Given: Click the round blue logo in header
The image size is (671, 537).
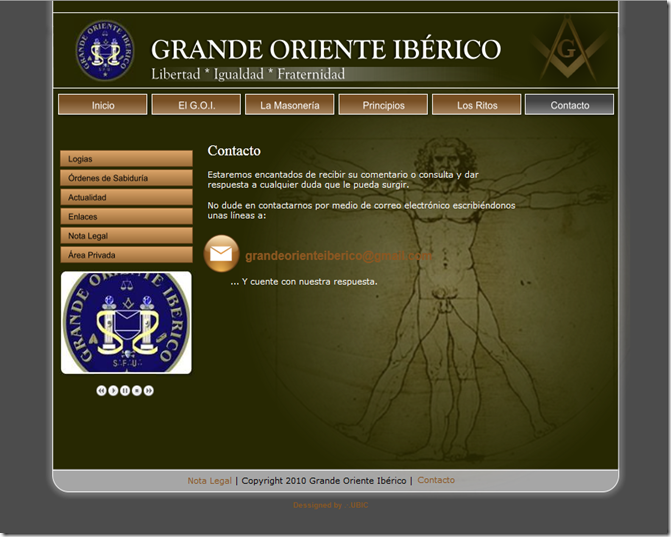Looking at the screenshot, I should click(x=105, y=50).
